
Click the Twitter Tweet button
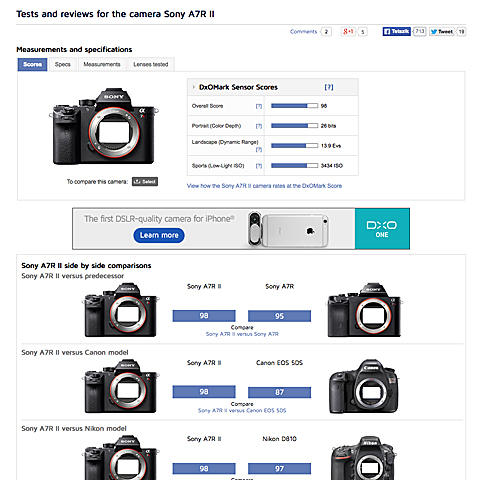[441, 32]
